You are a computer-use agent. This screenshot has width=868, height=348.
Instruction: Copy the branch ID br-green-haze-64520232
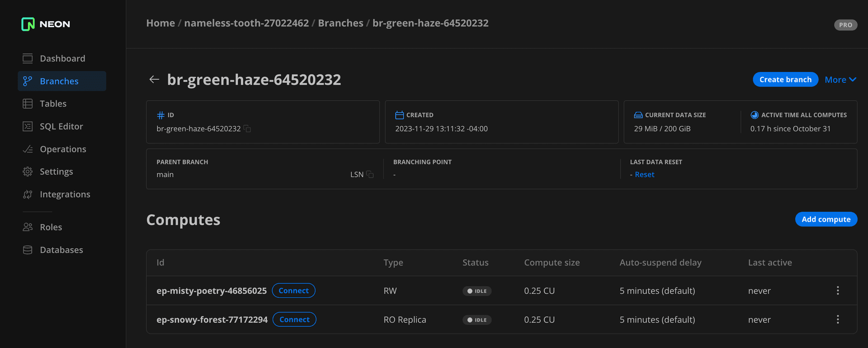[247, 129]
